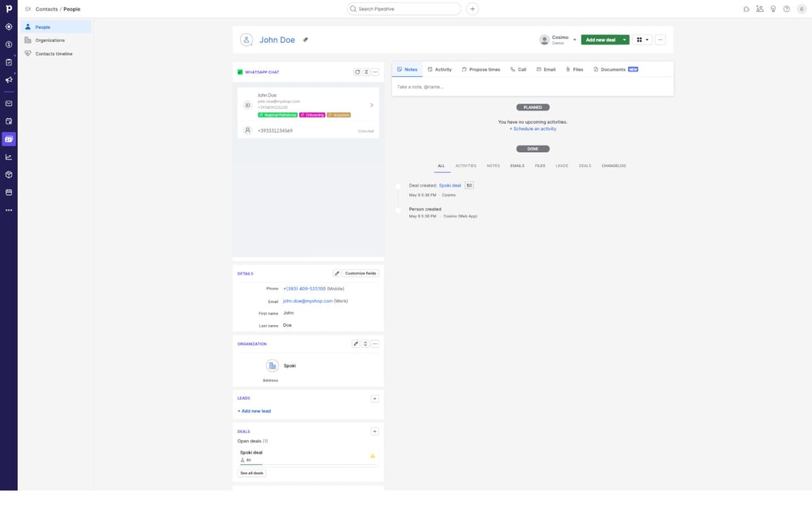Open the Campaigns megaphone icon in sidebar
Screen dimensions: 812x508
[x=8, y=78]
